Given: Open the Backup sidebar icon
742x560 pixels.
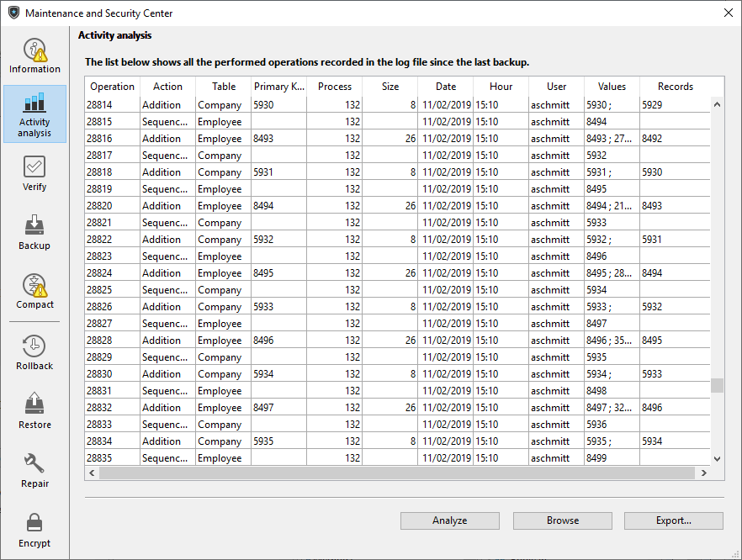Looking at the screenshot, I should [x=34, y=226].
